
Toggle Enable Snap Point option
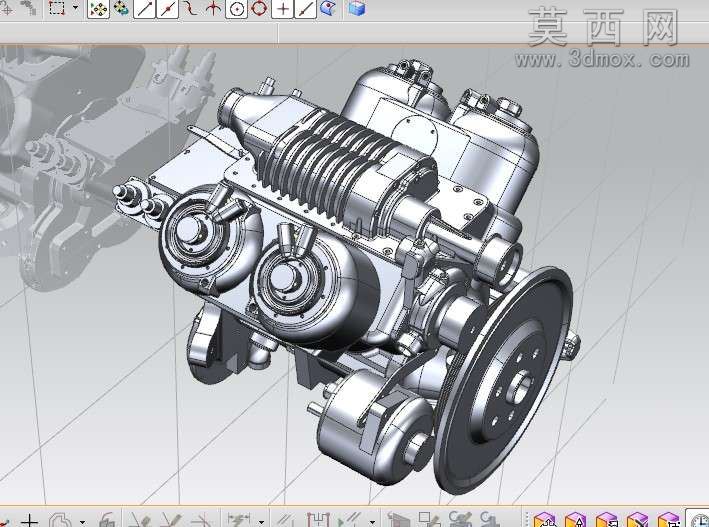pyautogui.click(x=98, y=8)
